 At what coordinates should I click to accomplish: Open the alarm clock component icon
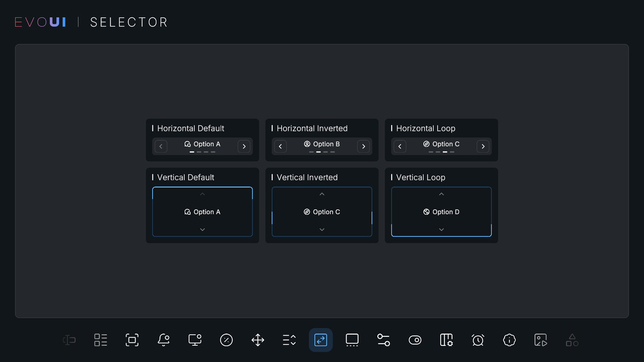(x=478, y=339)
